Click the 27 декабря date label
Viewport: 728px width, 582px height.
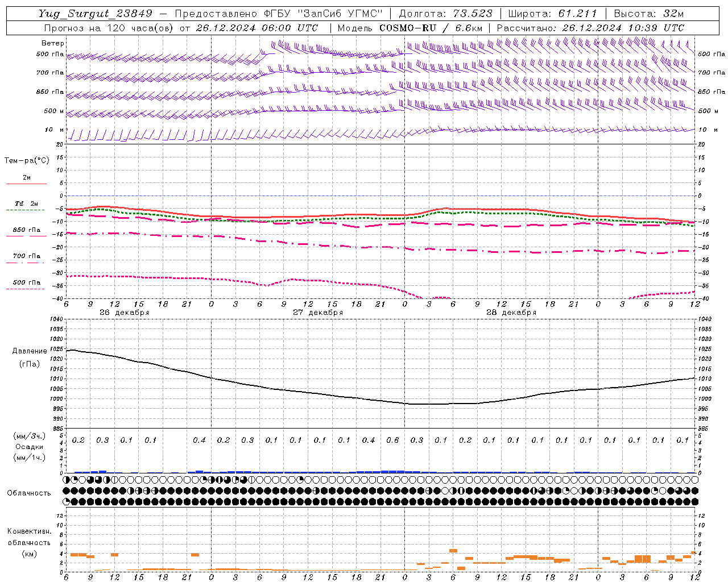pos(318,312)
